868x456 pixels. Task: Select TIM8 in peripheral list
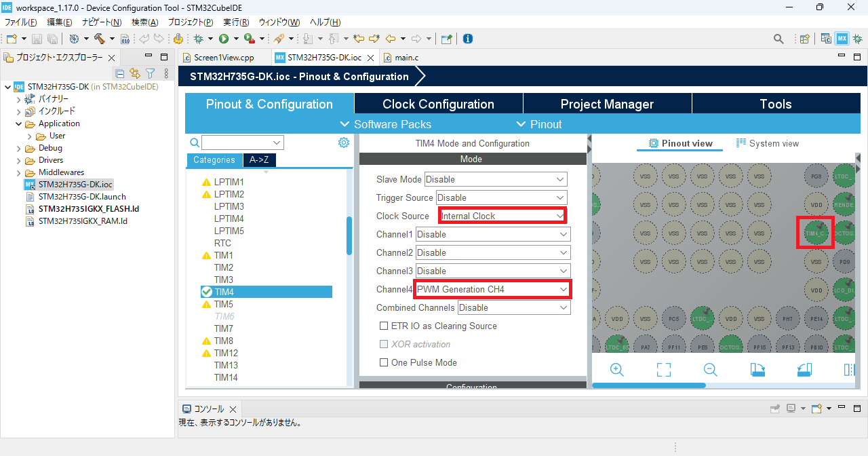224,341
